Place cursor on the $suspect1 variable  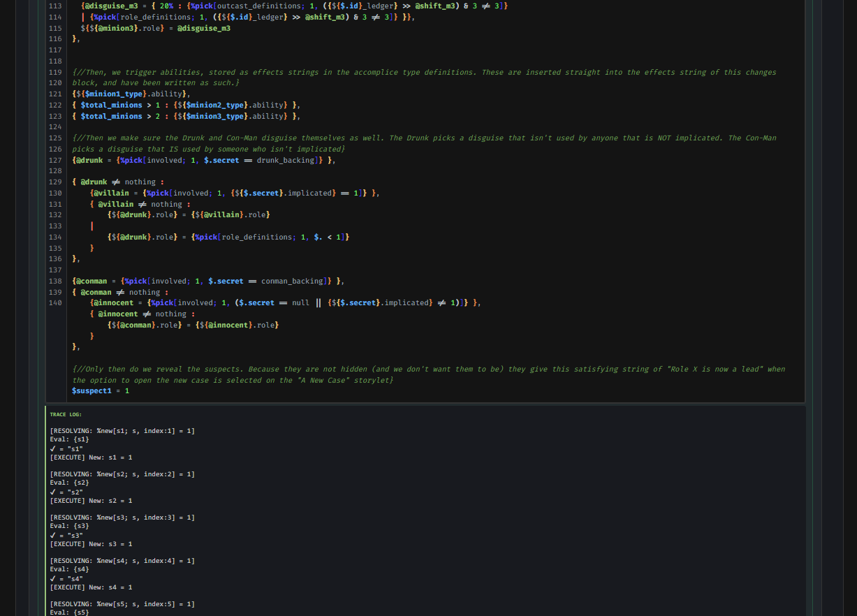tap(91, 390)
